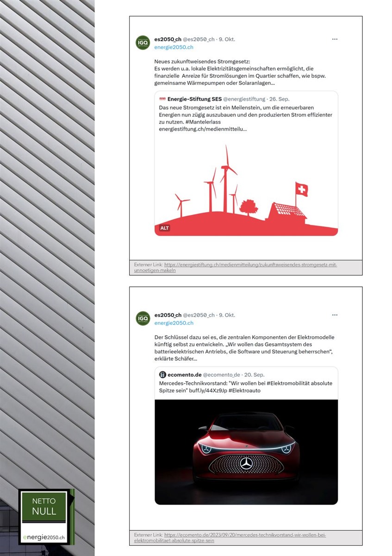
Task: Open the Energie-Stiftung SES profile name
Action: (194, 99)
